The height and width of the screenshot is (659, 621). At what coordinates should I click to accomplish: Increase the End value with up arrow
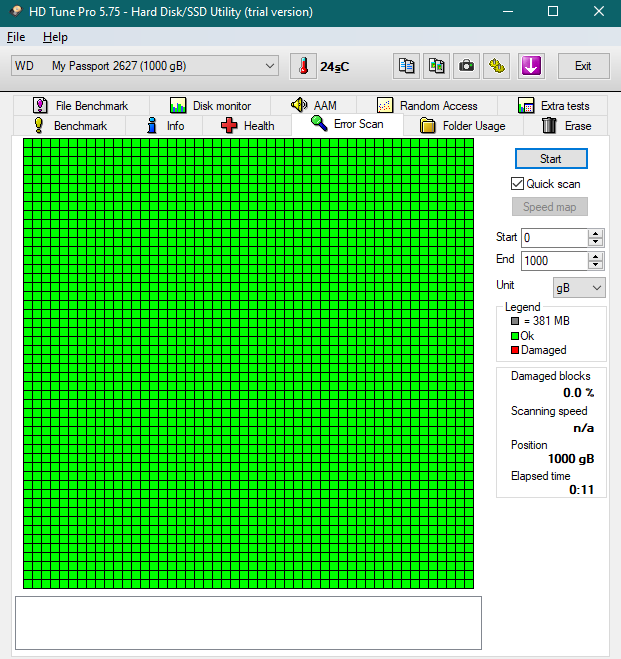pyautogui.click(x=595, y=256)
